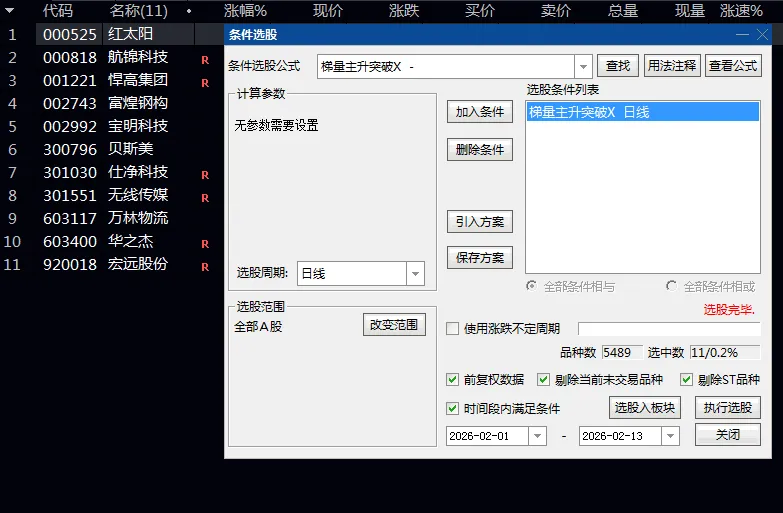The height and width of the screenshot is (513, 783).
Task: Select stock row 000818 航锦科技
Action: click(112, 57)
